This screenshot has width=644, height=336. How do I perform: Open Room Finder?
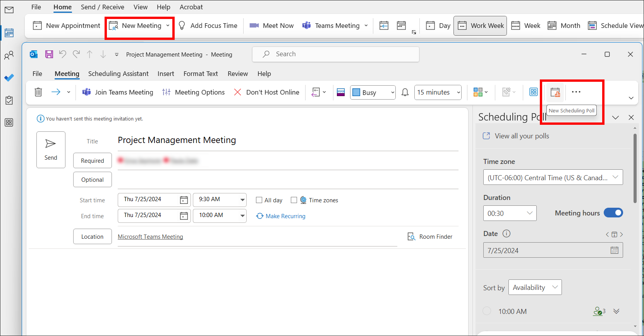(430, 236)
